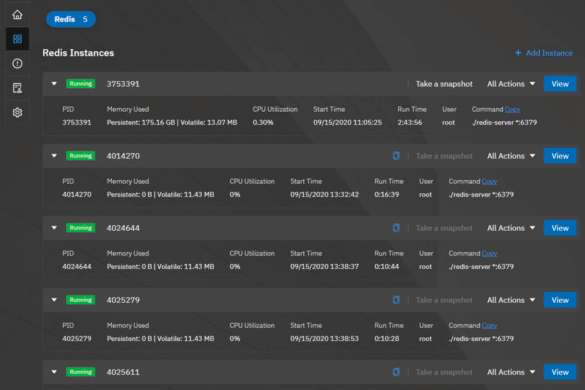
Task: Click start time 09/15/2020 11:05:25
Action: [347, 122]
